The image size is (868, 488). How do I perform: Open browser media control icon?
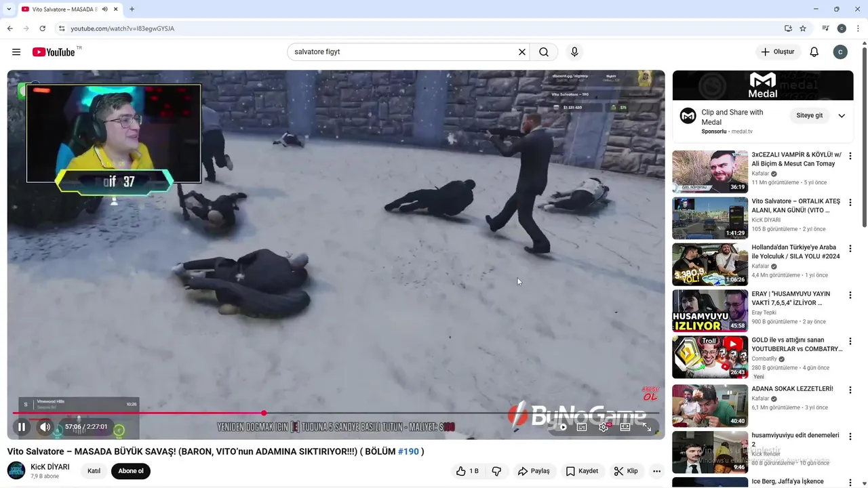pos(825,28)
